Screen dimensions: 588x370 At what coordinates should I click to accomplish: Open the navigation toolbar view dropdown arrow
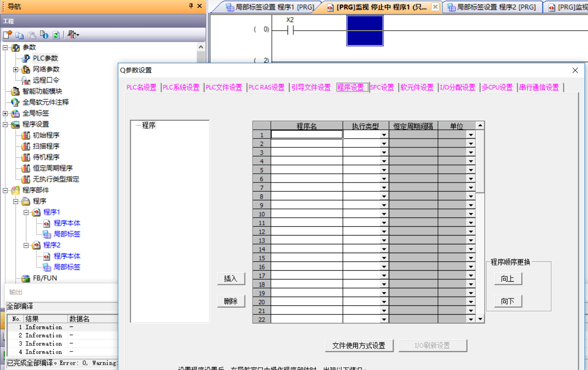click(x=78, y=35)
